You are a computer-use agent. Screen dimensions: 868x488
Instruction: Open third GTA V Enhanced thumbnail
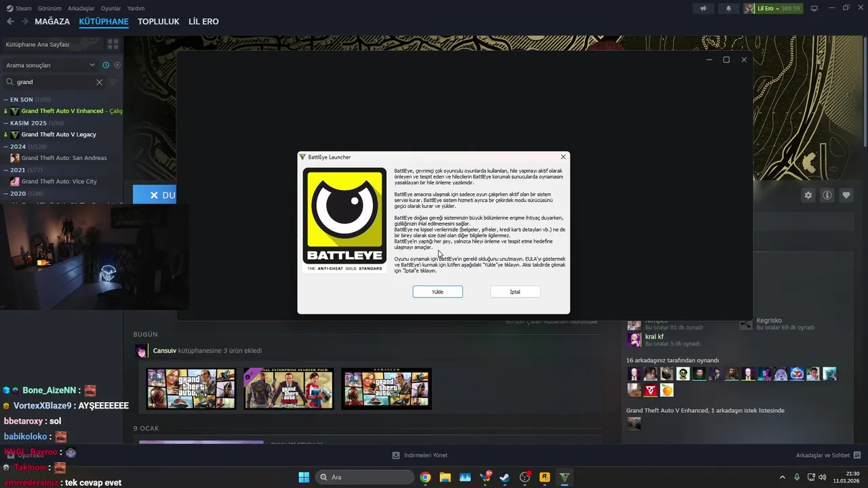coord(387,389)
